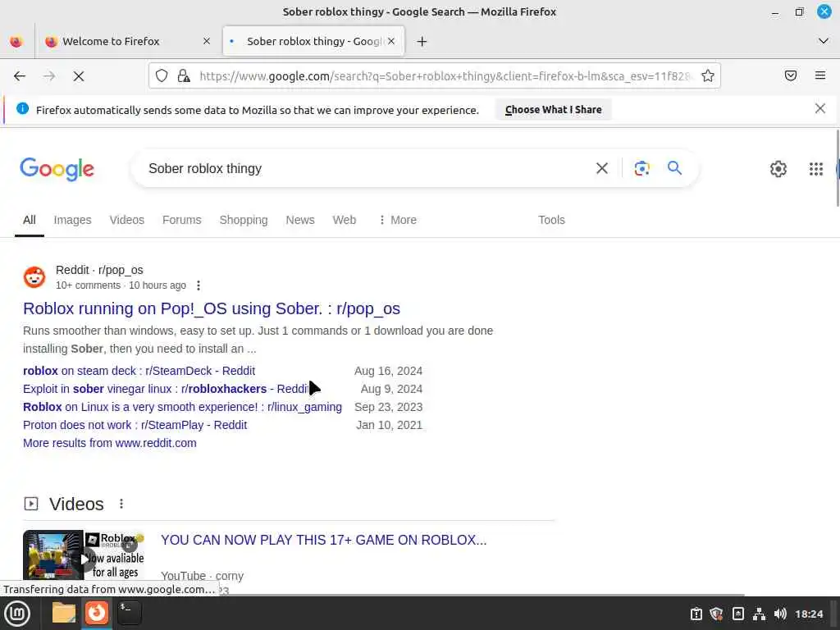Open the Linux Mint start menu
Image resolution: width=840 pixels, height=630 pixels.
[17, 614]
